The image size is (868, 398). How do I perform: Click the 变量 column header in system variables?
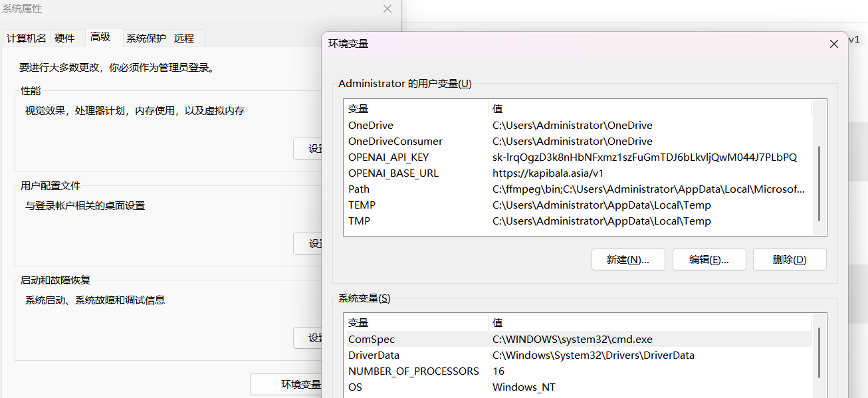coord(416,323)
